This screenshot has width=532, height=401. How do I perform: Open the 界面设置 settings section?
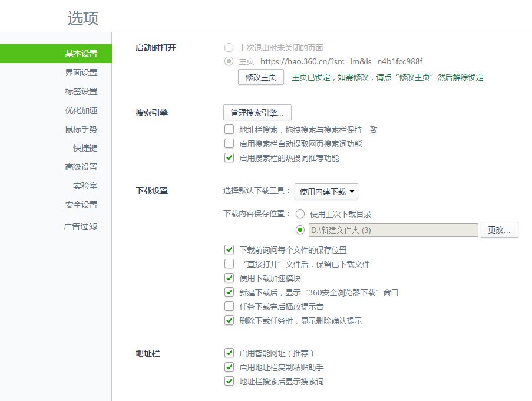pos(81,73)
